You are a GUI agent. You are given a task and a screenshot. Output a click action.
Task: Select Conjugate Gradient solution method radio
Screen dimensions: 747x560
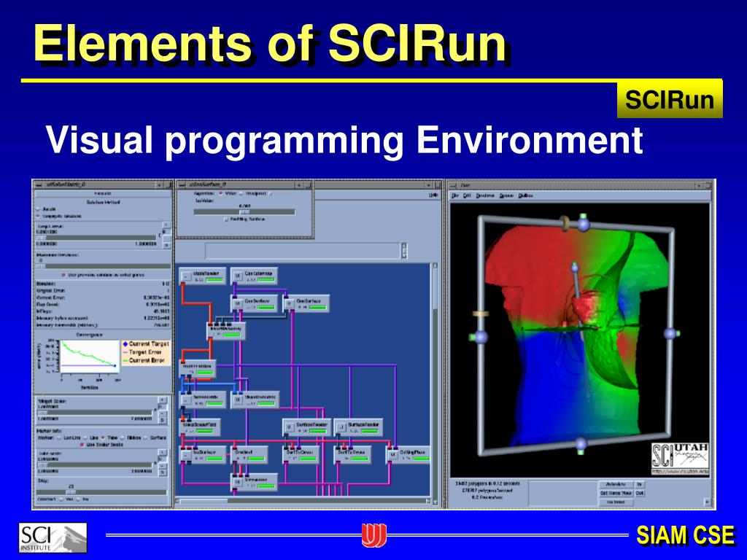pyautogui.click(x=39, y=216)
